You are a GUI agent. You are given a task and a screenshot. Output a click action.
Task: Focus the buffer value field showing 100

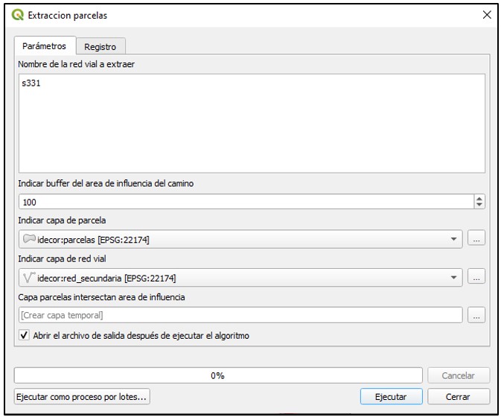click(x=246, y=202)
